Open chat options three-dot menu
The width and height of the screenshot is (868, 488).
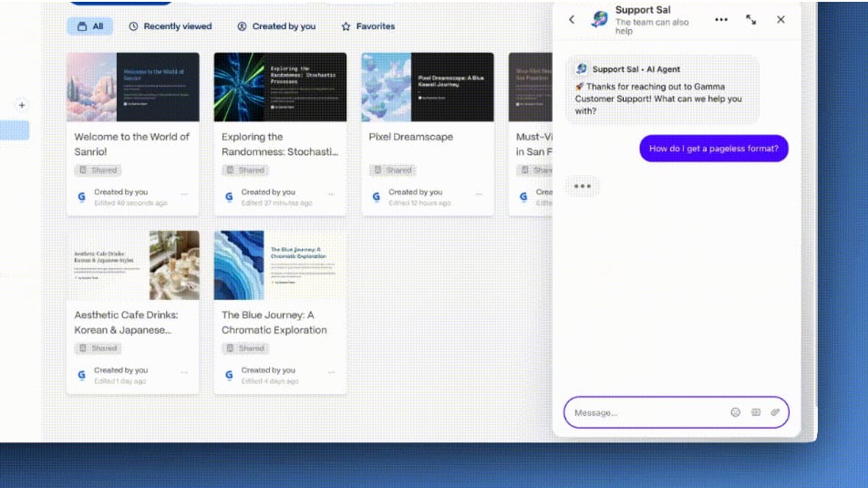pyautogui.click(x=720, y=19)
